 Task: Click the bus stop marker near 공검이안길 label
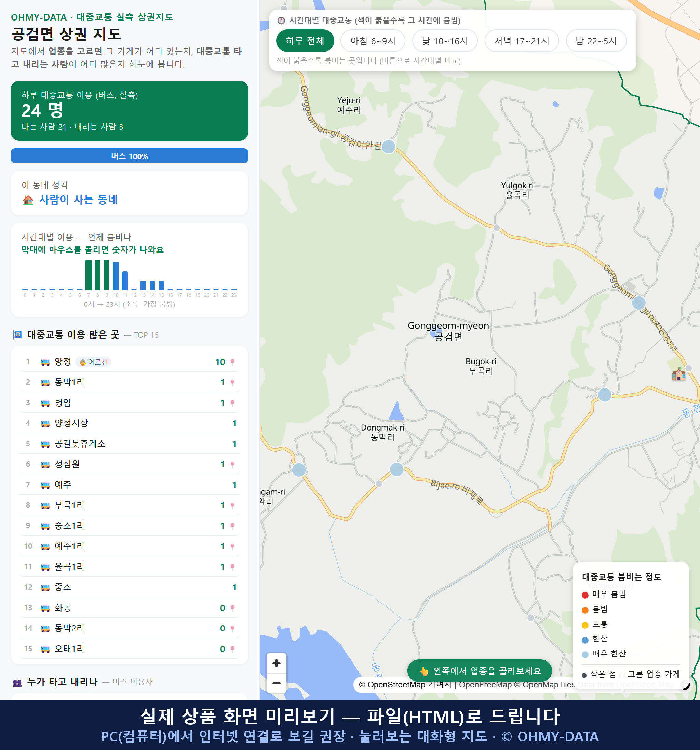388,146
